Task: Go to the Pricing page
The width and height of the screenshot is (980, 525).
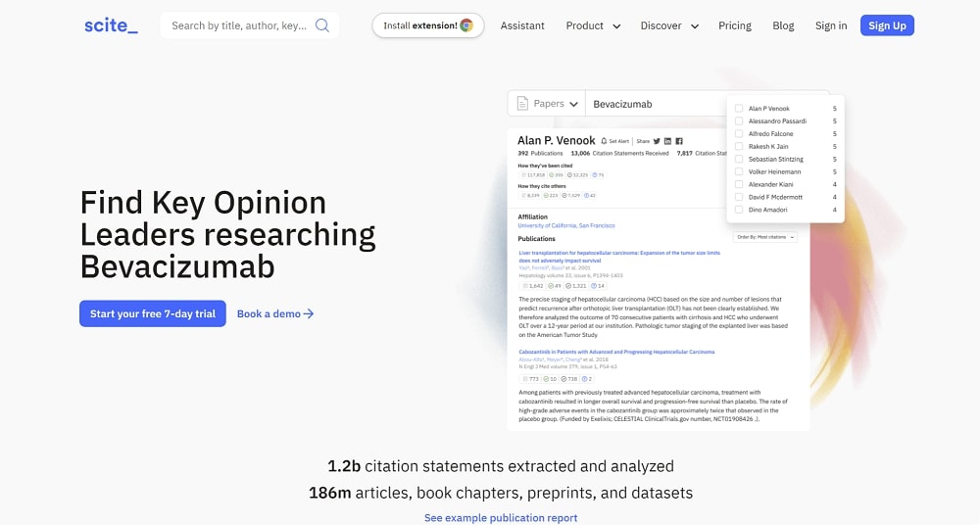Action: 735,25
